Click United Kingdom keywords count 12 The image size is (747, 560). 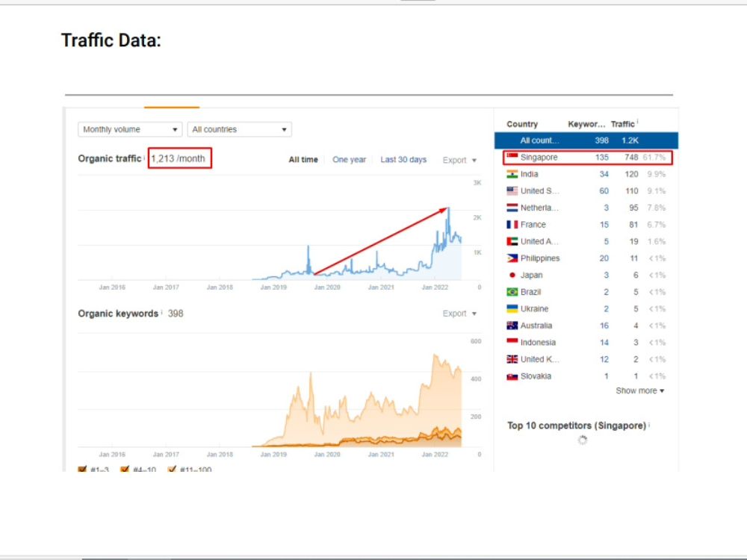[x=604, y=359]
